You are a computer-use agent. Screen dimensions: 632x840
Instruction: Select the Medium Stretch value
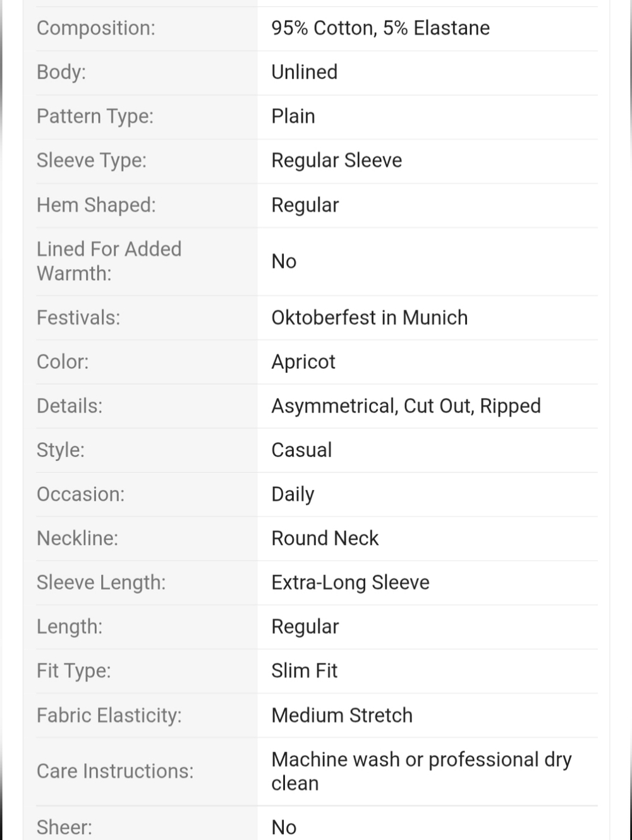[342, 715]
